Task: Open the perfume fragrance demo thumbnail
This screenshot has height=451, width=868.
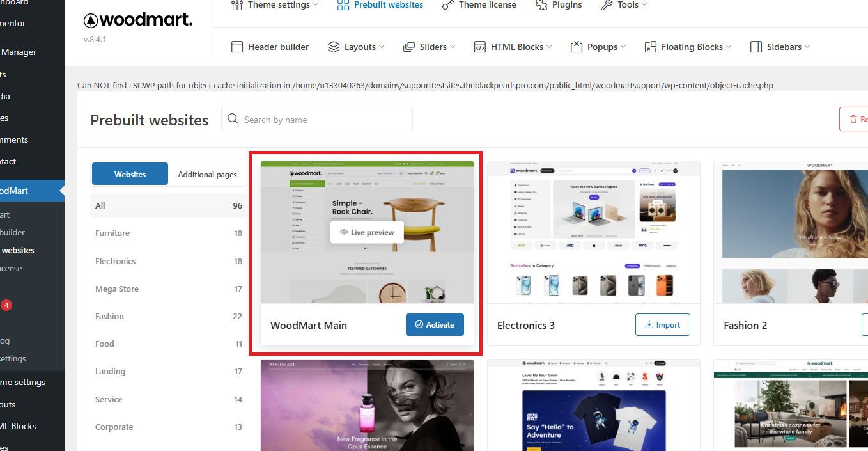Action: pos(367,405)
